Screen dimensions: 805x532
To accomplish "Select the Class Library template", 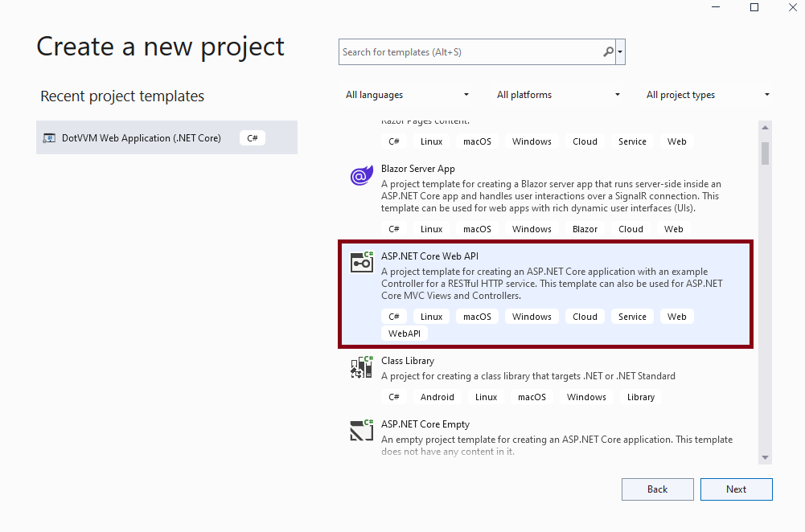I will (x=546, y=379).
